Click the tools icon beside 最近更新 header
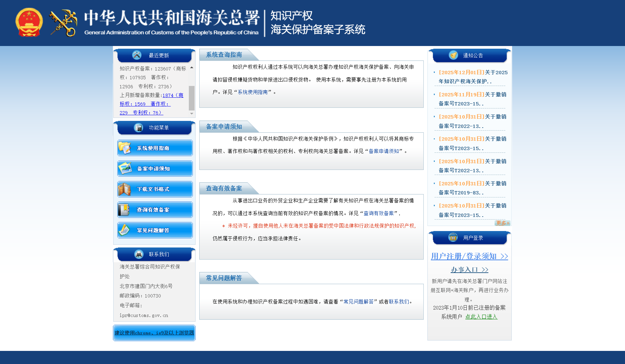The width and height of the screenshot is (625, 364). click(x=137, y=55)
